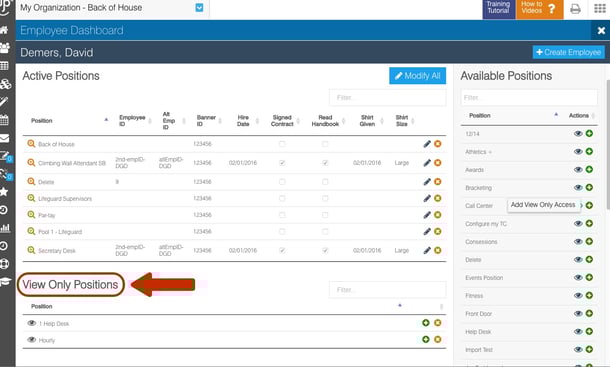This screenshot has width=610, height=367.
Task: Promote 1 Help Desk to active position
Action: pos(426,323)
